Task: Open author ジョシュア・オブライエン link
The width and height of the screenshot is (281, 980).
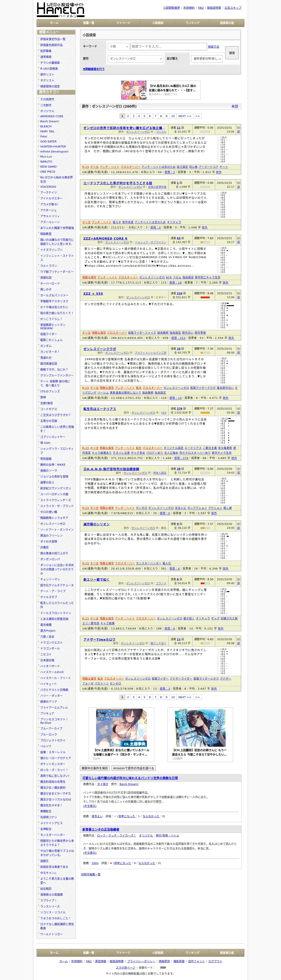Action: (150, 242)
